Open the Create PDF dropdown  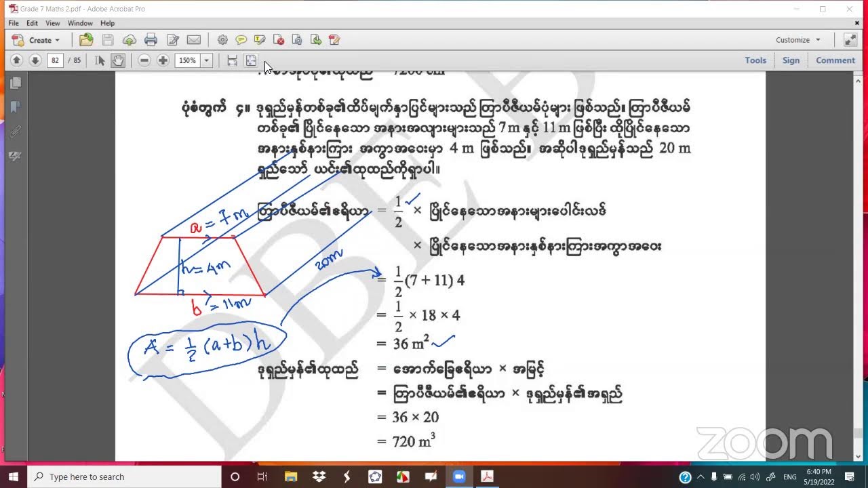36,40
